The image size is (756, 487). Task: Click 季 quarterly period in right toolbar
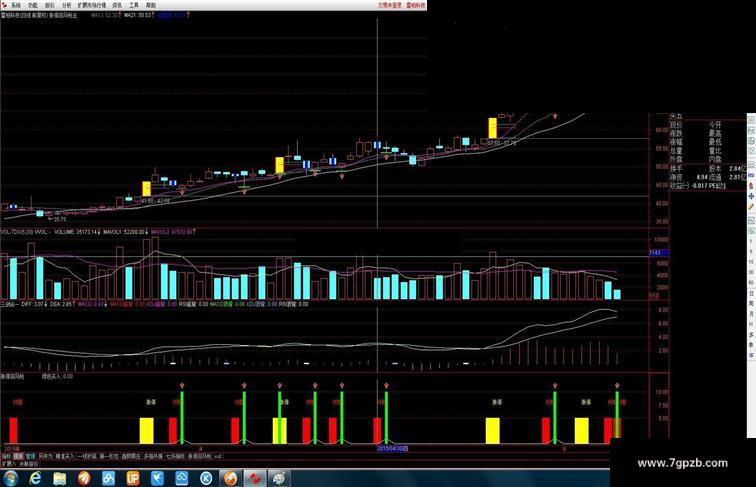click(751, 344)
